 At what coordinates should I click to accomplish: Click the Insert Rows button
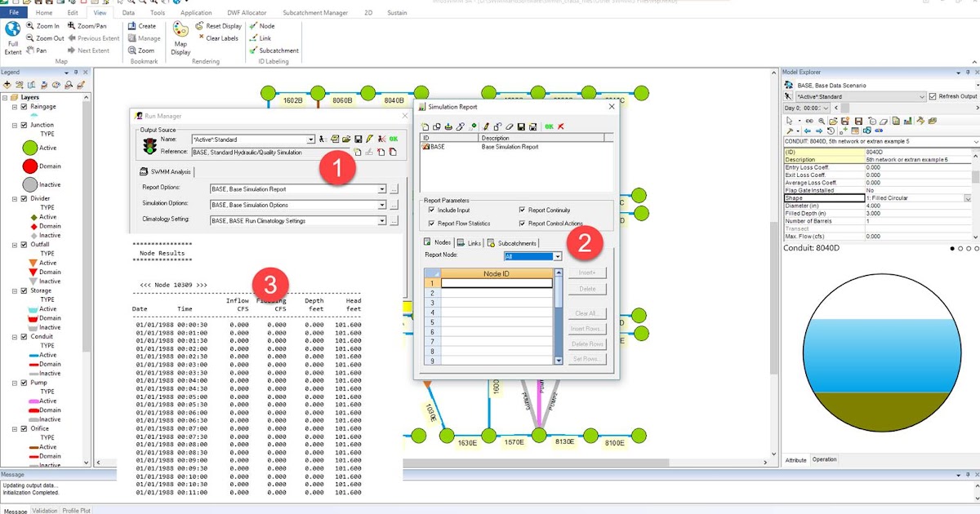coord(586,330)
